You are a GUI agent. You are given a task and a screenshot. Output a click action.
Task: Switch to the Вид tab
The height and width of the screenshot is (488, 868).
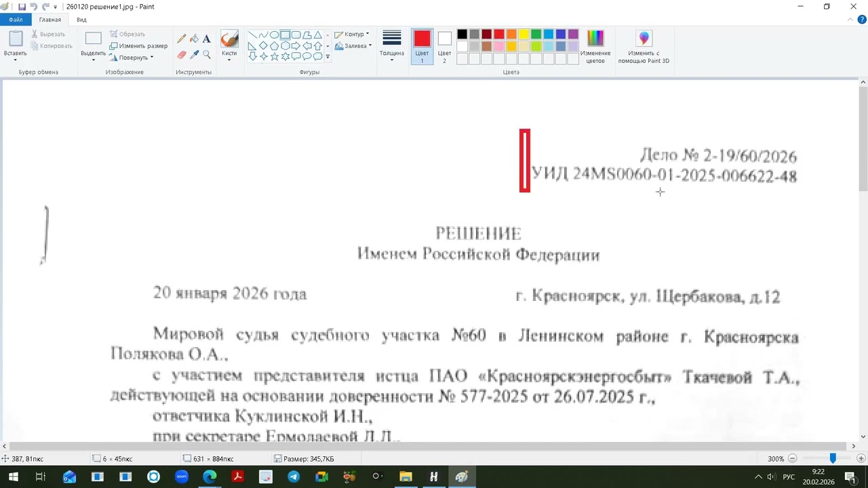tap(81, 20)
